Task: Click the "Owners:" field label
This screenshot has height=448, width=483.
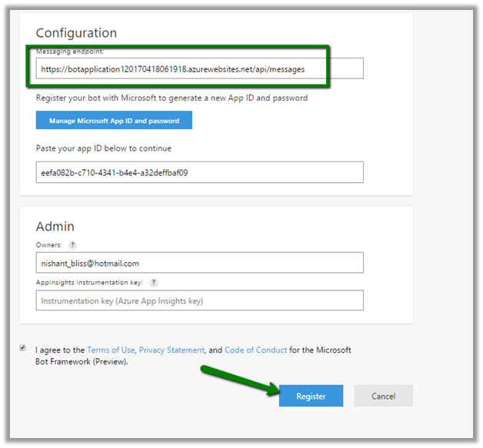Action: pyautogui.click(x=48, y=246)
